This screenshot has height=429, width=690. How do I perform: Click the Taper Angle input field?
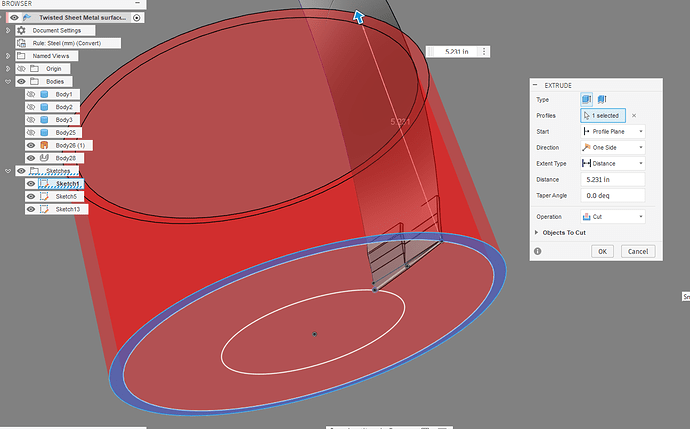611,195
